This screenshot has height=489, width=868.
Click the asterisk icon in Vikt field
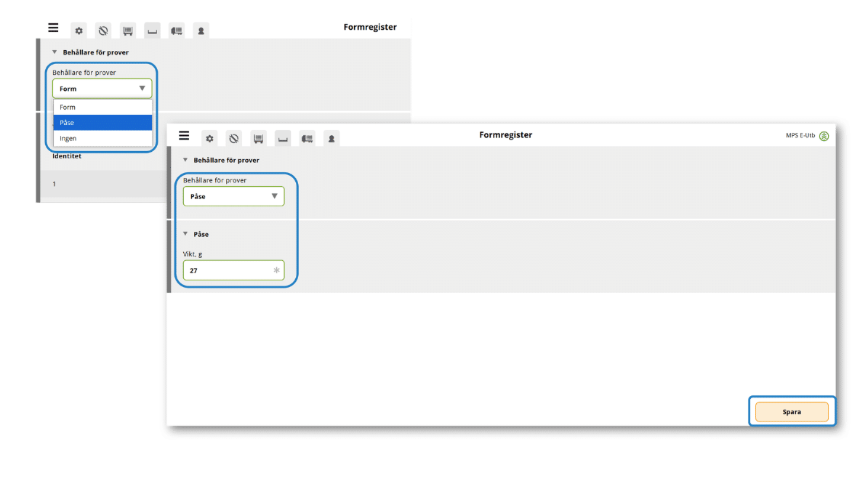click(x=276, y=271)
